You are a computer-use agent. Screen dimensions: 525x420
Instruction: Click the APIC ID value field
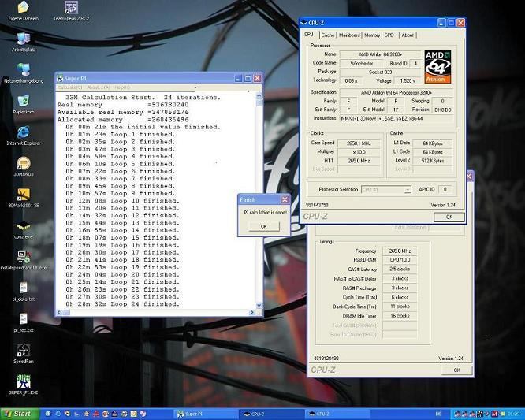(445, 190)
